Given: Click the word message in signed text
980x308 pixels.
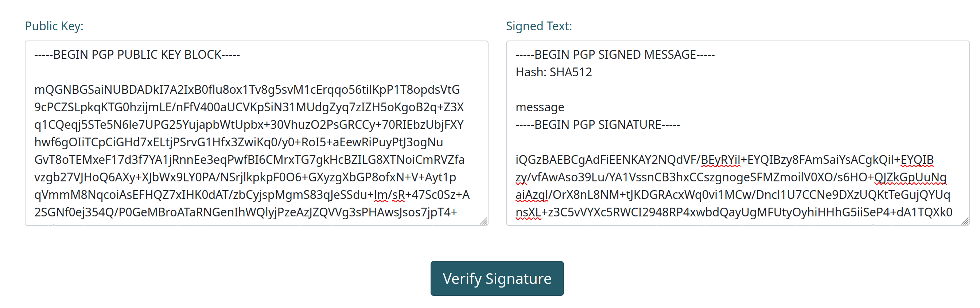Looking at the screenshot, I should 540,107.
